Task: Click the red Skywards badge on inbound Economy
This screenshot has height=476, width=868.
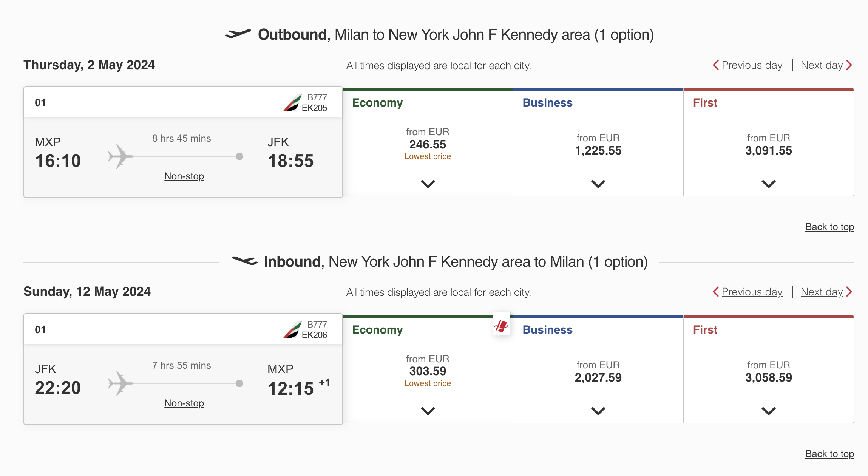Action: [501, 325]
